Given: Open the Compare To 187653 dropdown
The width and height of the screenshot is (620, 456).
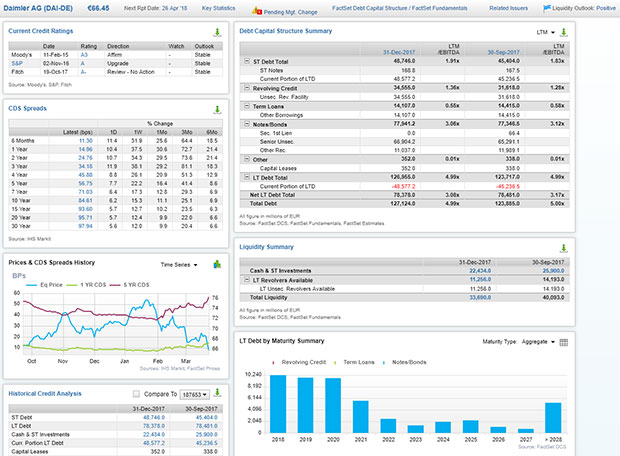Looking at the screenshot, I should coord(195,394).
